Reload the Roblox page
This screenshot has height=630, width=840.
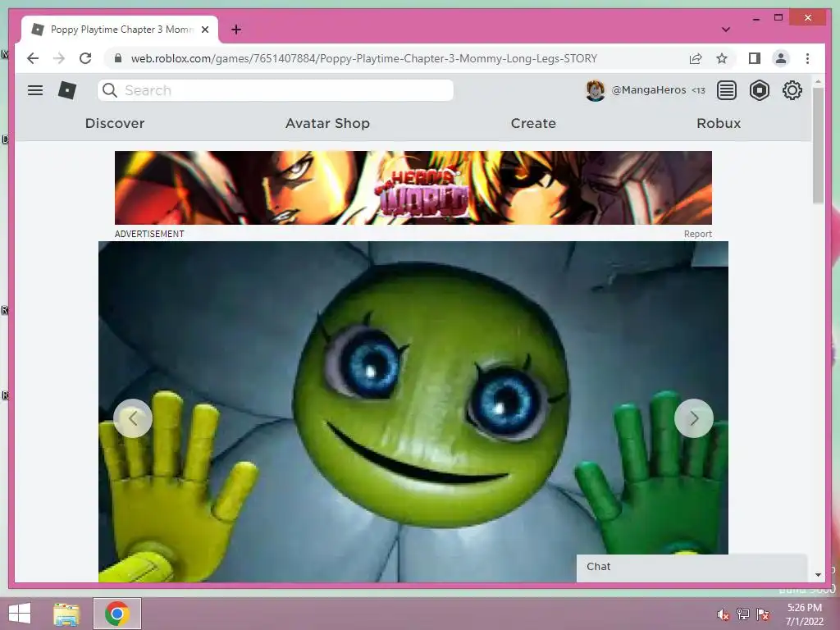pos(85,58)
